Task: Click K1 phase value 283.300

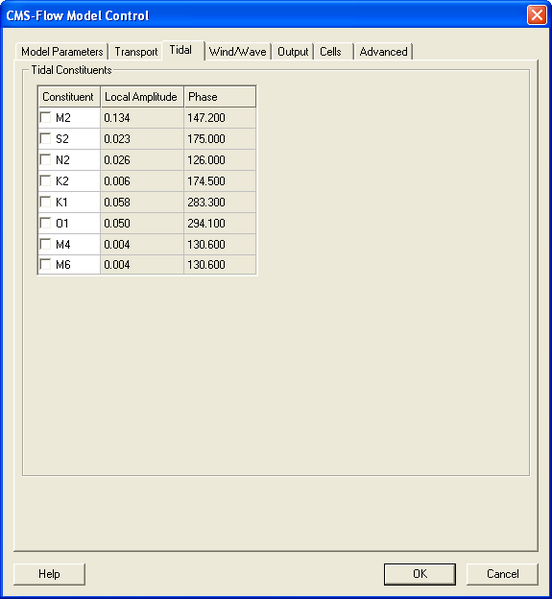Action: tap(220, 202)
